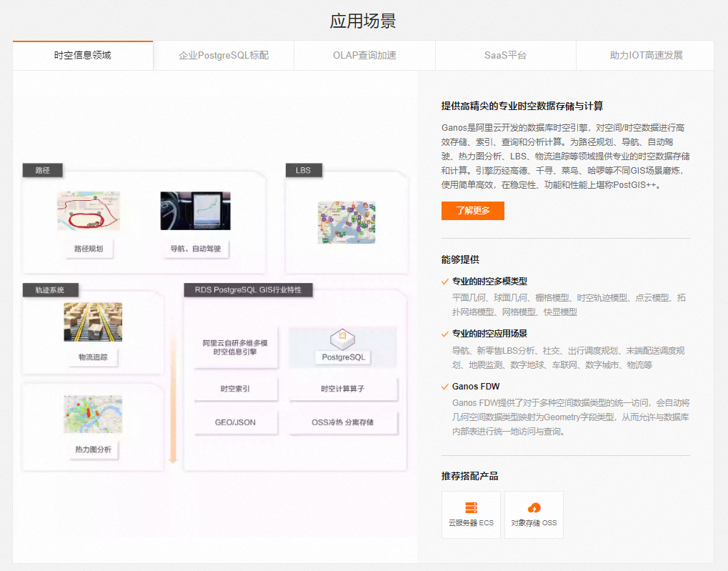Click the RDS PostgreSQL GIS行业特性 tag
Screen dimensions: 728x571
pos(248,290)
